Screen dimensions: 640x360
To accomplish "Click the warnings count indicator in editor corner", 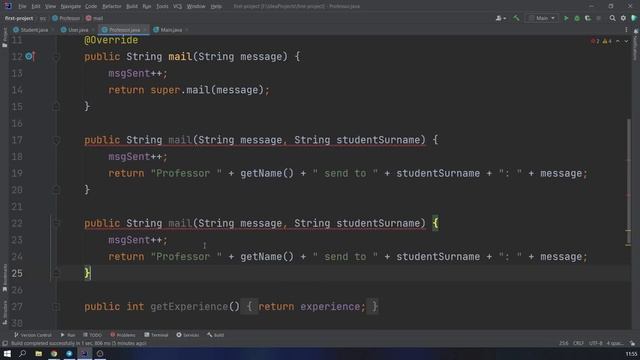I will pyautogui.click(x=607, y=41).
